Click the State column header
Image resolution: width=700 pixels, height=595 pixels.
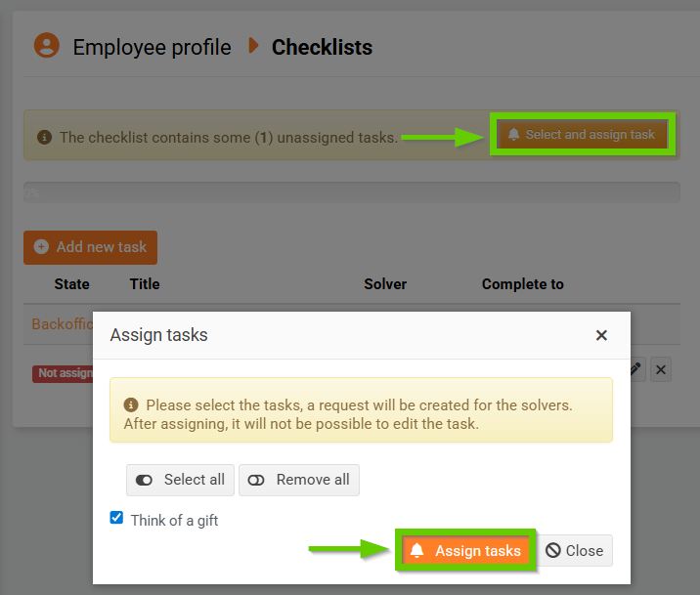(x=71, y=284)
